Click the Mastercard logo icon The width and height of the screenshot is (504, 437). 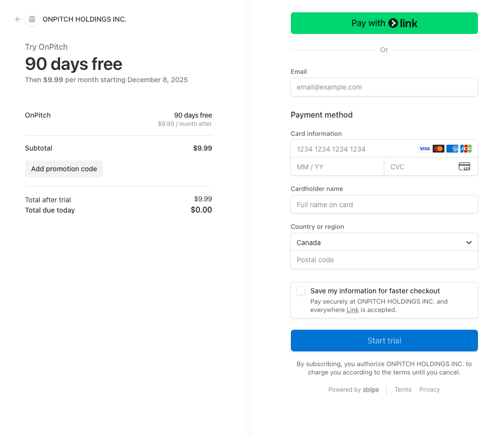pyautogui.click(x=439, y=149)
